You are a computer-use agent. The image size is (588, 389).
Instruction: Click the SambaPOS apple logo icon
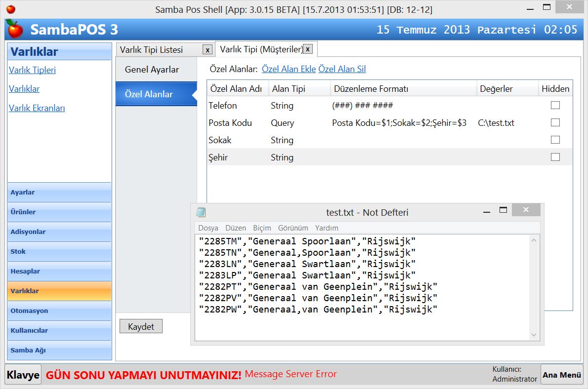[x=15, y=30]
